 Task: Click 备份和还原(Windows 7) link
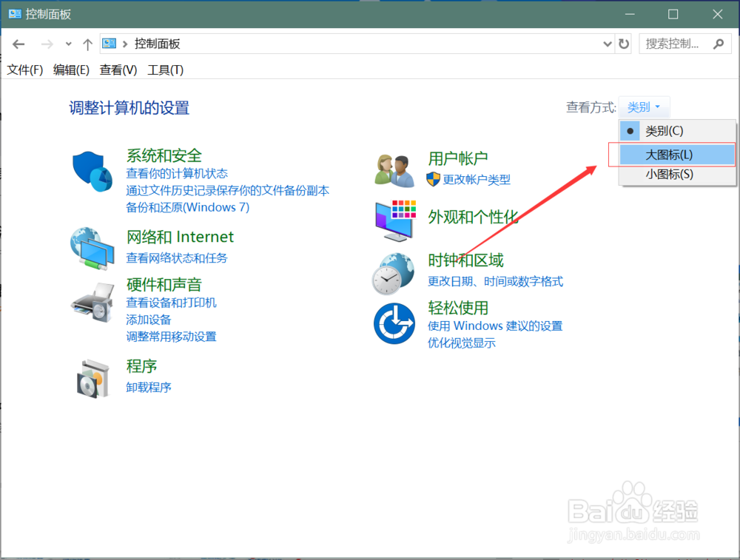click(188, 207)
